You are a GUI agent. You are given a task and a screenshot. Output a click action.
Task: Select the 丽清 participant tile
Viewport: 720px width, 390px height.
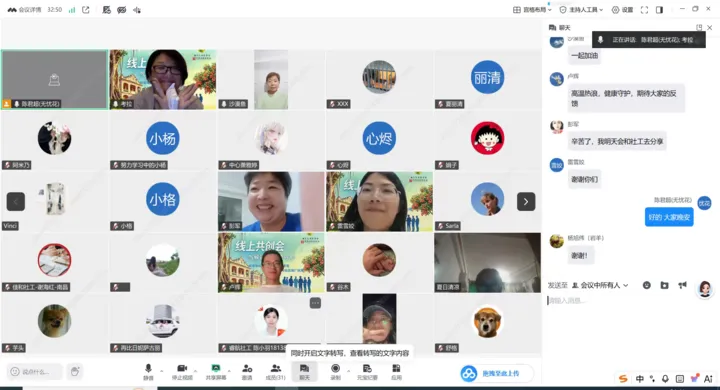(487, 79)
